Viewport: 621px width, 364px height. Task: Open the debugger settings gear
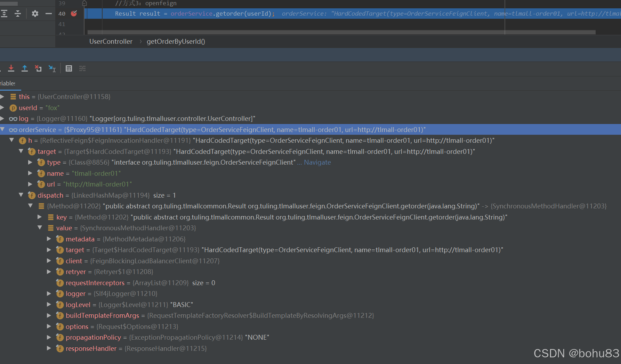pyautogui.click(x=35, y=13)
